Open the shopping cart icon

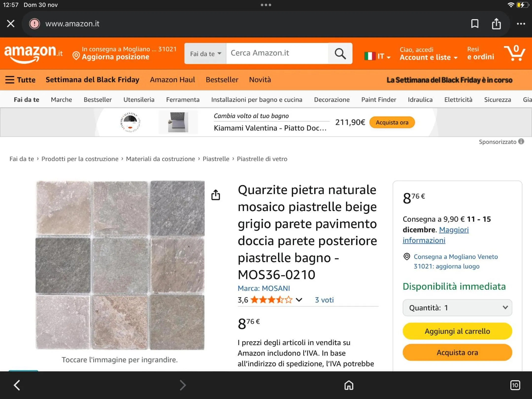coord(514,53)
